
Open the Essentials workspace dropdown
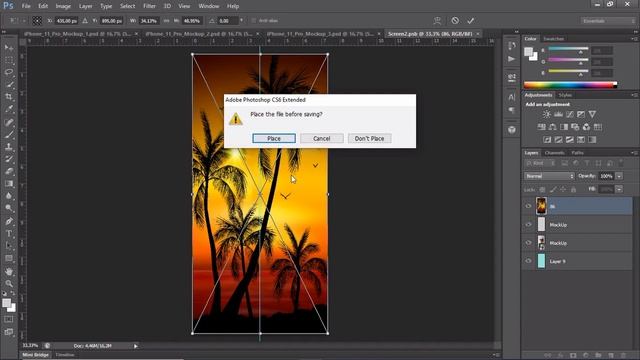point(608,21)
